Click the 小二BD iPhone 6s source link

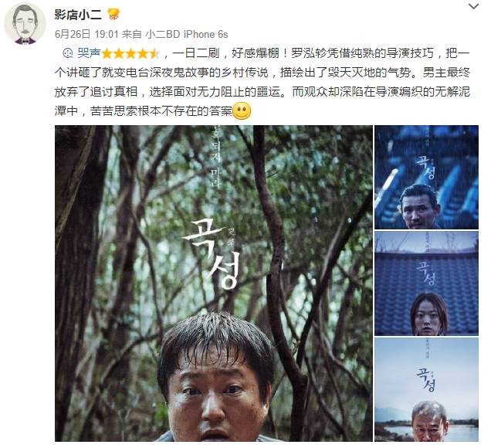coord(187,34)
